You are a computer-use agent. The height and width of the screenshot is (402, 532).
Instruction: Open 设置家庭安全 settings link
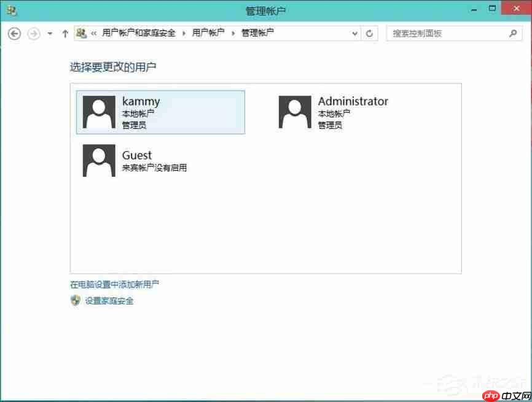point(109,301)
